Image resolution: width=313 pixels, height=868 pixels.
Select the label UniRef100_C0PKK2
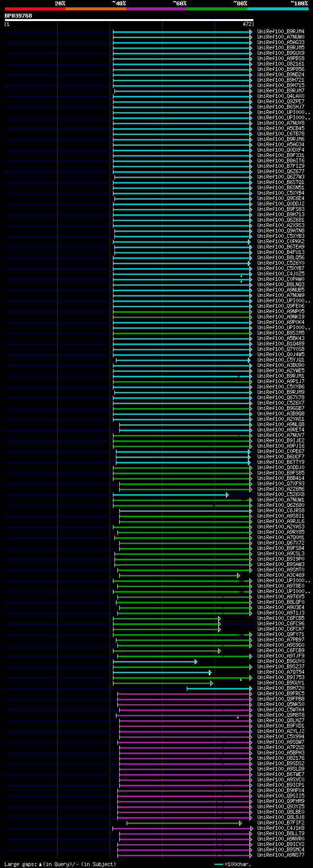[x=281, y=241]
